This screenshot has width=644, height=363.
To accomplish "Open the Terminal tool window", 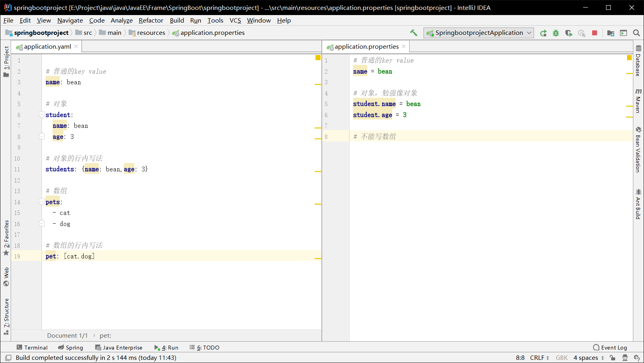I will 32,348.
